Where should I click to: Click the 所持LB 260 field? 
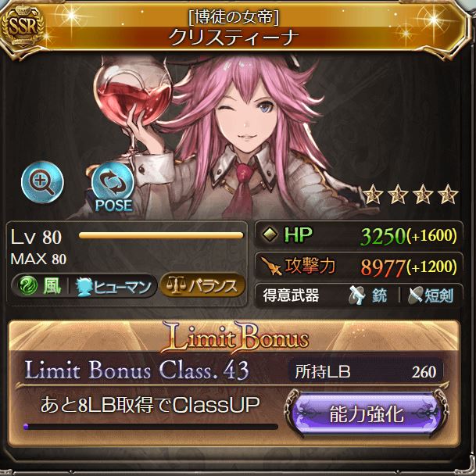(x=366, y=371)
